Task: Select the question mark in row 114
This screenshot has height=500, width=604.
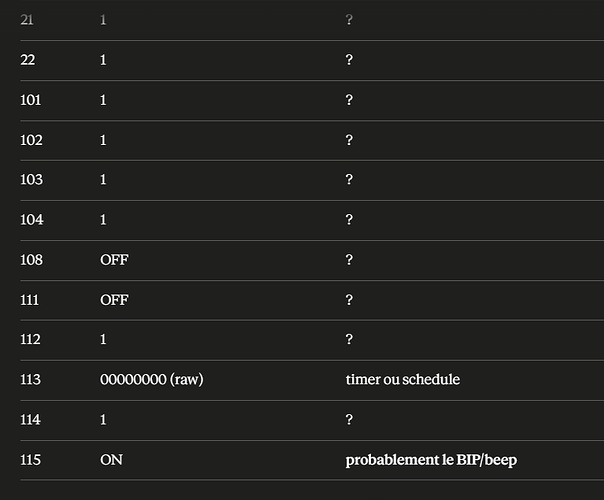Action: click(x=349, y=420)
